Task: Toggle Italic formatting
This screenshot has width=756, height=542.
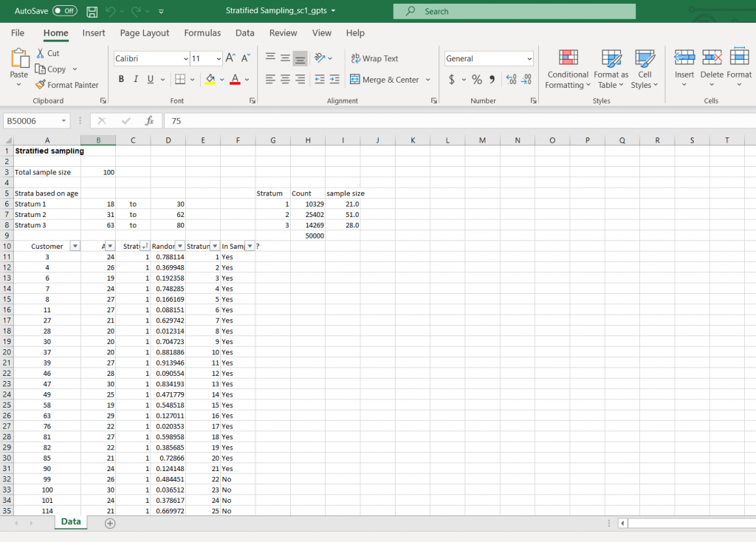Action: pos(136,79)
